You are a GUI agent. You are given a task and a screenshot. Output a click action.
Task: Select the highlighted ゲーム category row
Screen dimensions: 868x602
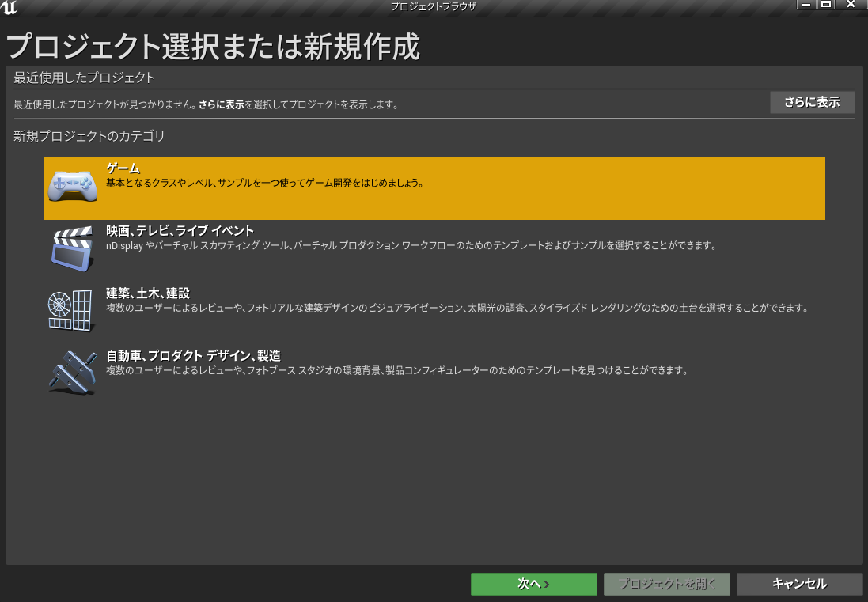point(434,188)
